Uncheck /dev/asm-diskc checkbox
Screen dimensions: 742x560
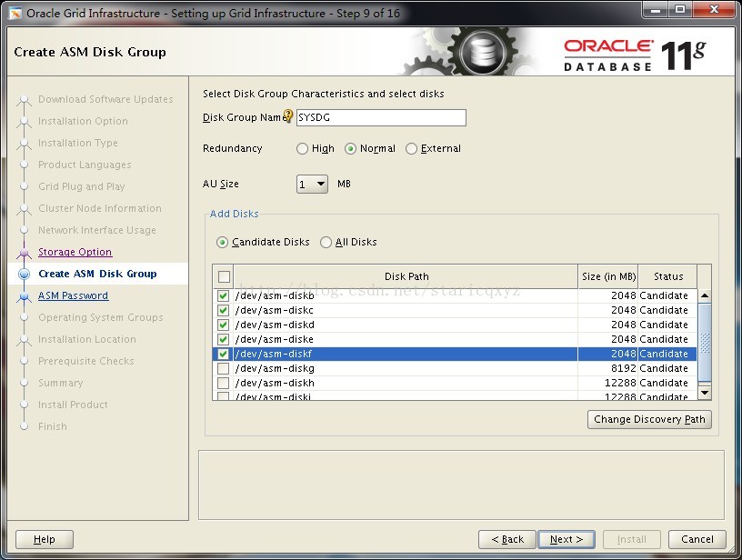pyautogui.click(x=224, y=311)
